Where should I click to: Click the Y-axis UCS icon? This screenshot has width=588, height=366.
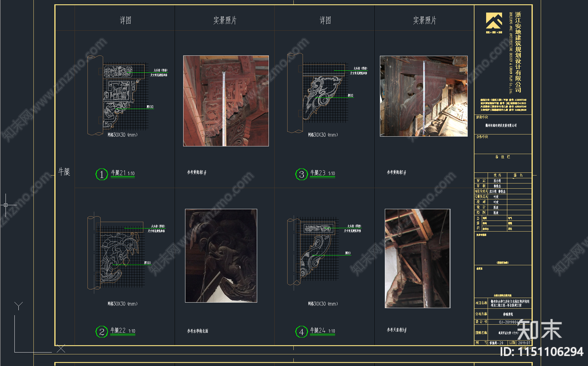18,306
